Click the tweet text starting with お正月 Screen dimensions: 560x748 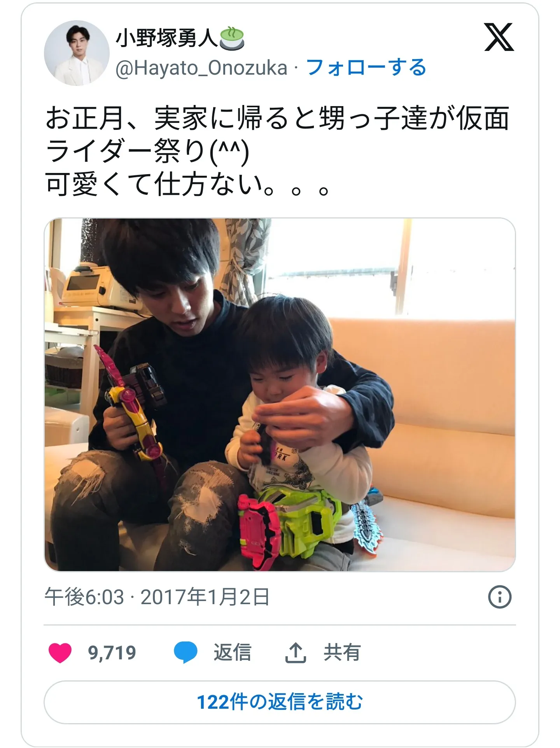pos(277,135)
